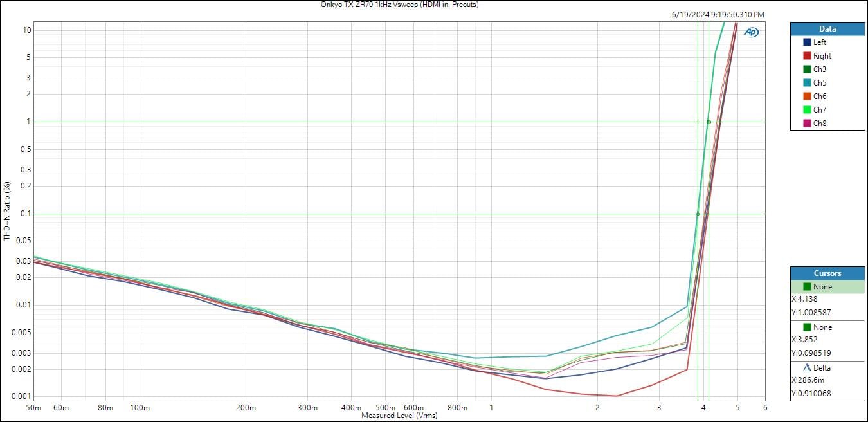Image resolution: width=868 pixels, height=422 pixels.
Task: Click the THD+N Ratio (%) axis label
Action: click(x=7, y=211)
